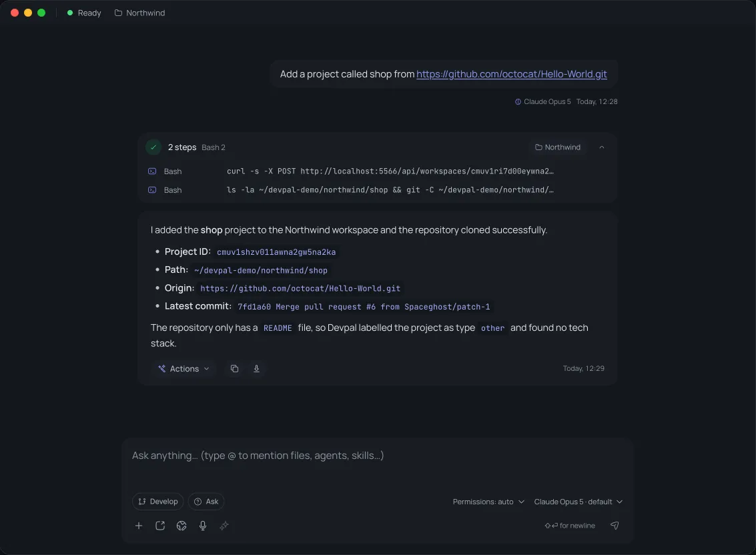Image resolution: width=756 pixels, height=555 pixels.
Task: Click the share/export arrow icon
Action: pyautogui.click(x=160, y=526)
